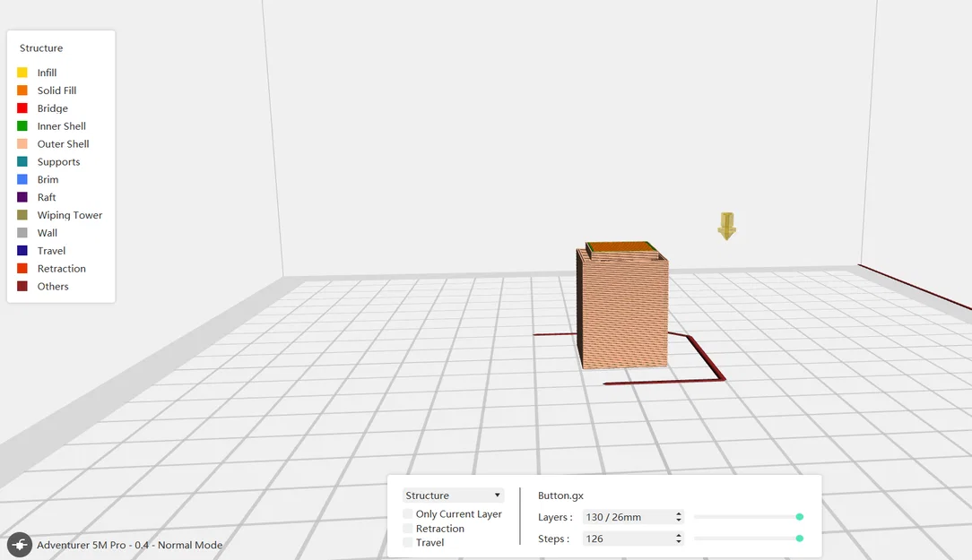Click the Others legend label
972x560 pixels.
53,286
